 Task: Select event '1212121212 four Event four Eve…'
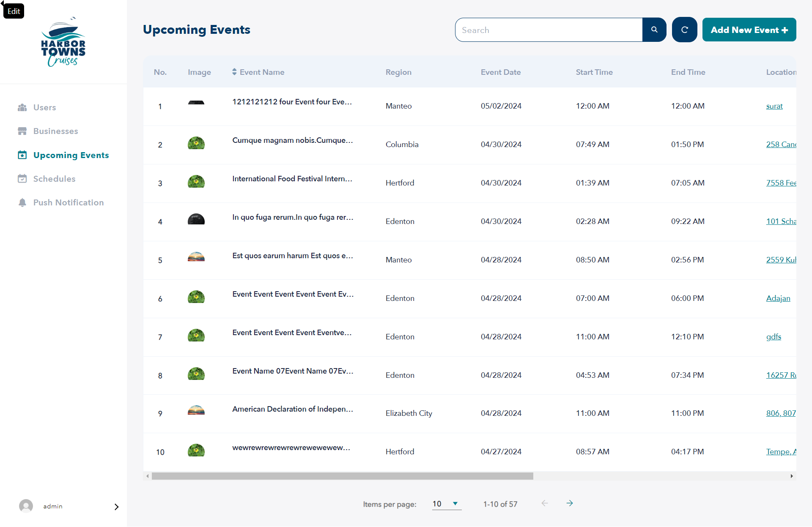pyautogui.click(x=292, y=102)
